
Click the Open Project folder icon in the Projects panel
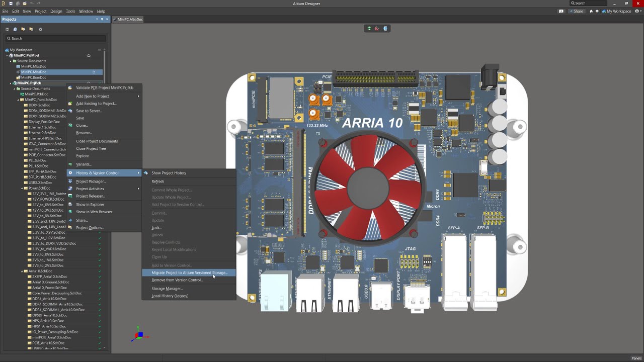[x=23, y=29]
